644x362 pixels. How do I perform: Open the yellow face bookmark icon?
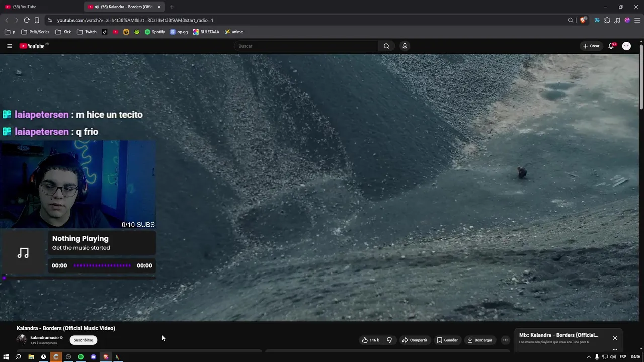pyautogui.click(x=126, y=32)
